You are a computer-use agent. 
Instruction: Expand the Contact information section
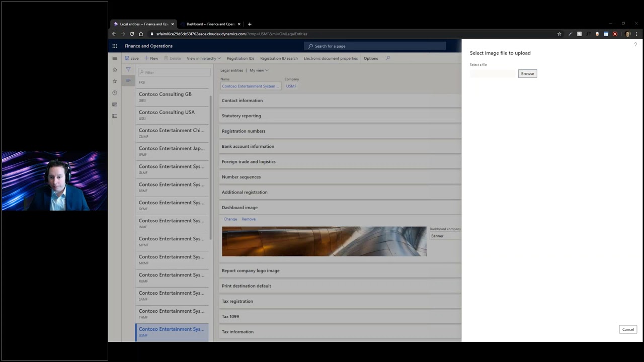click(341, 101)
